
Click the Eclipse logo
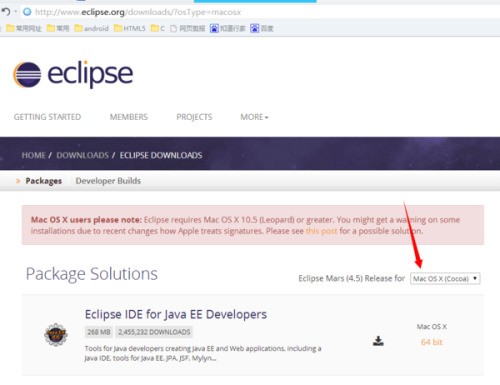pos(73,74)
